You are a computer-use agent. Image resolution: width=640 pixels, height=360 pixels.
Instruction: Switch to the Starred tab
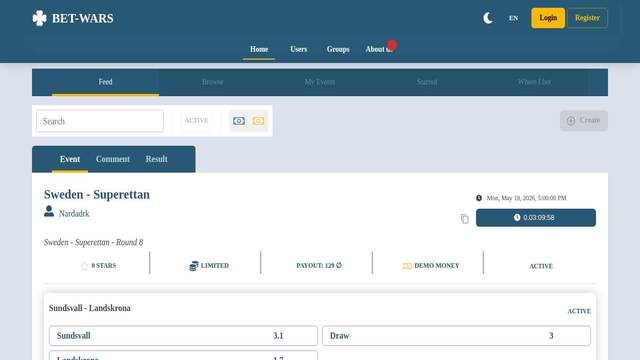pyautogui.click(x=427, y=82)
